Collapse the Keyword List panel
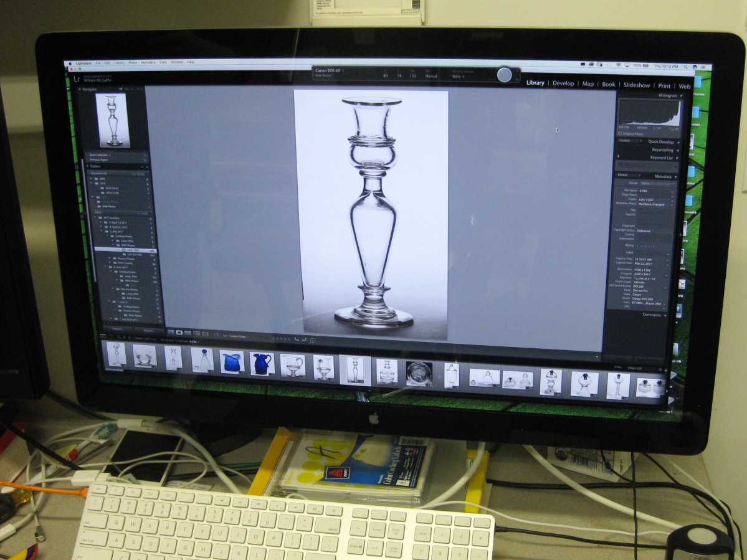The height and width of the screenshot is (560, 747). click(677, 158)
